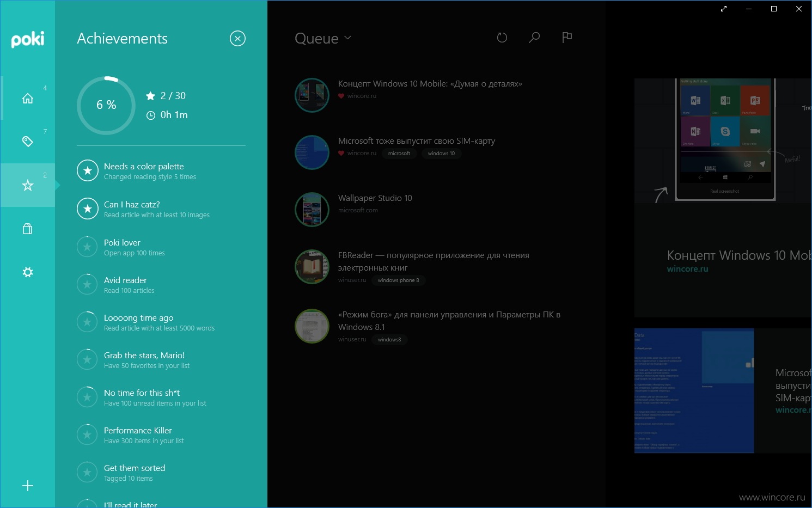
Task: Click wincore.ru link on large preview card
Action: (688, 269)
